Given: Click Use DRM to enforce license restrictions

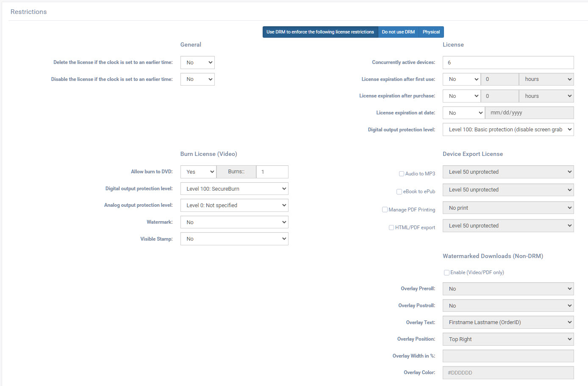Looking at the screenshot, I should tap(320, 32).
